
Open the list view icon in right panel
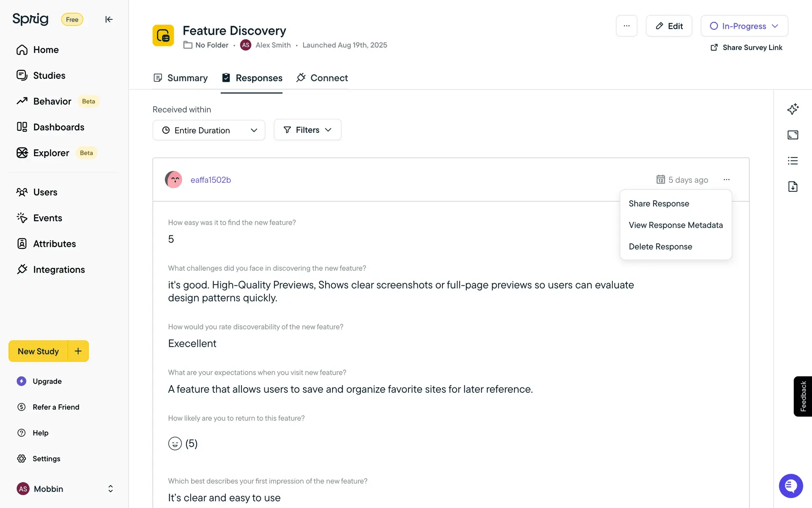coord(793,161)
